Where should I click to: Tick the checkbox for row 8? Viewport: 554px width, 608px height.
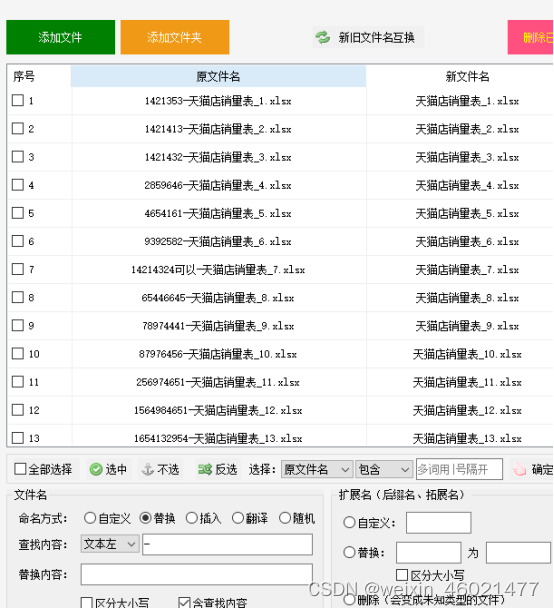tap(18, 297)
